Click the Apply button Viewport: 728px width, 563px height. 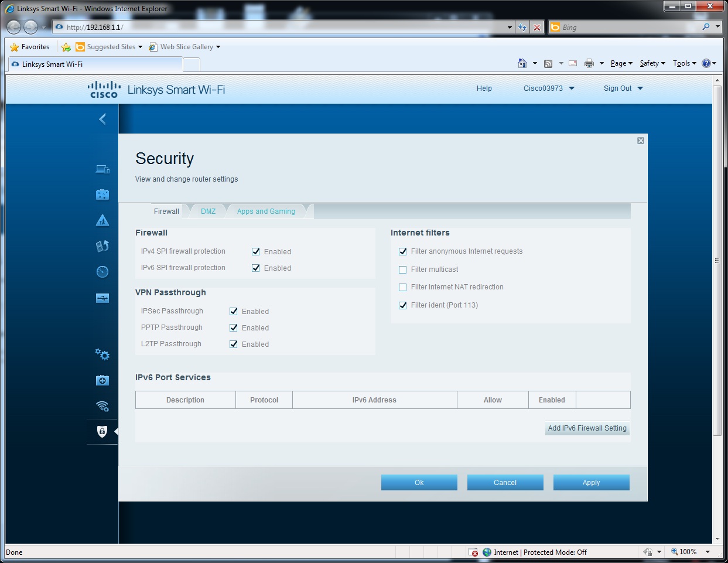591,483
